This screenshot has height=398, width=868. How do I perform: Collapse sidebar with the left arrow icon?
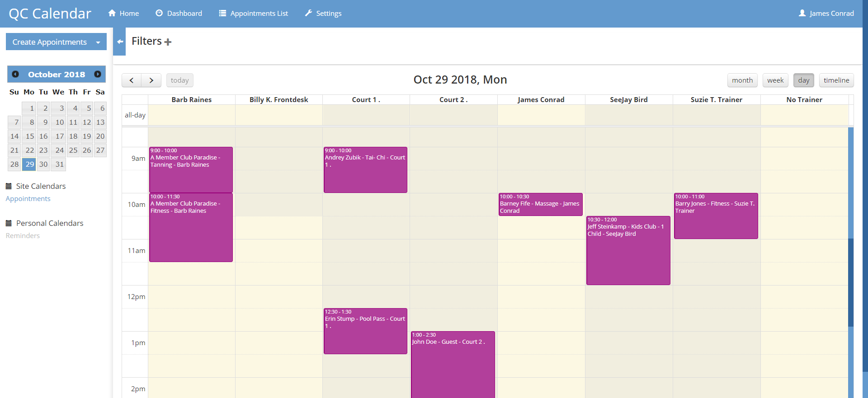pyautogui.click(x=120, y=42)
